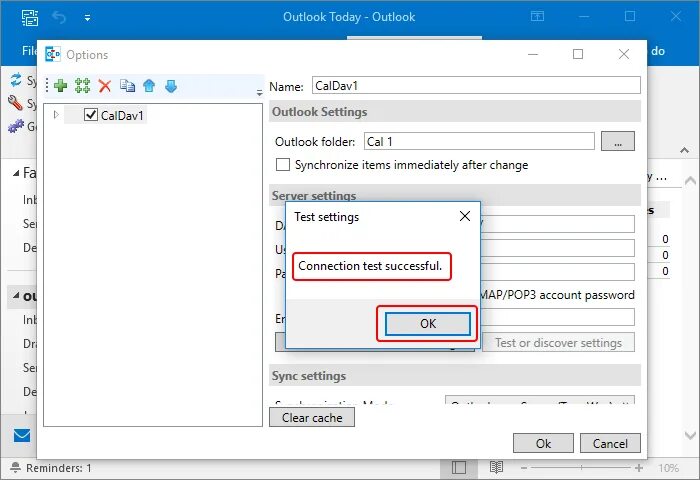This screenshot has height=480, width=700.
Task: Click OK in Test settings dialog
Action: [x=428, y=323]
